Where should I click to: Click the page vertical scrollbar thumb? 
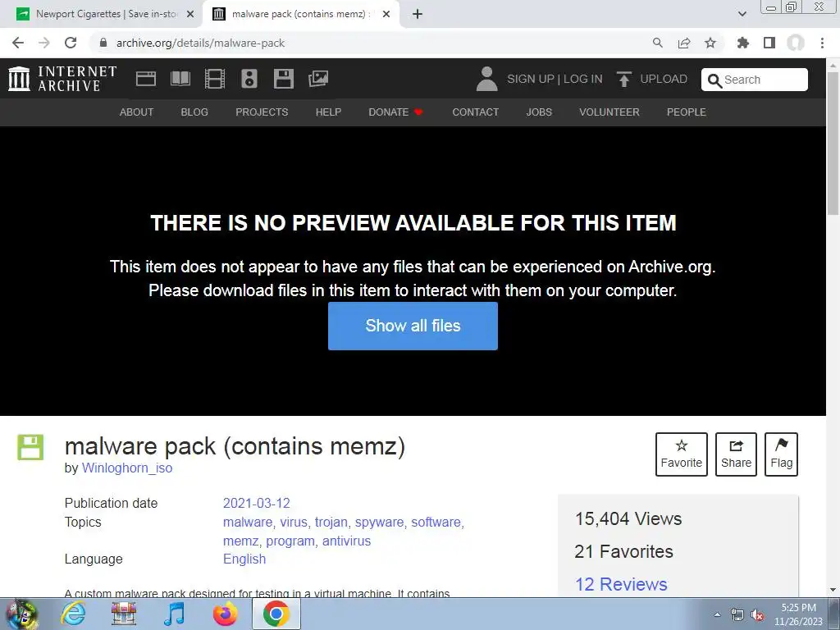(833, 142)
